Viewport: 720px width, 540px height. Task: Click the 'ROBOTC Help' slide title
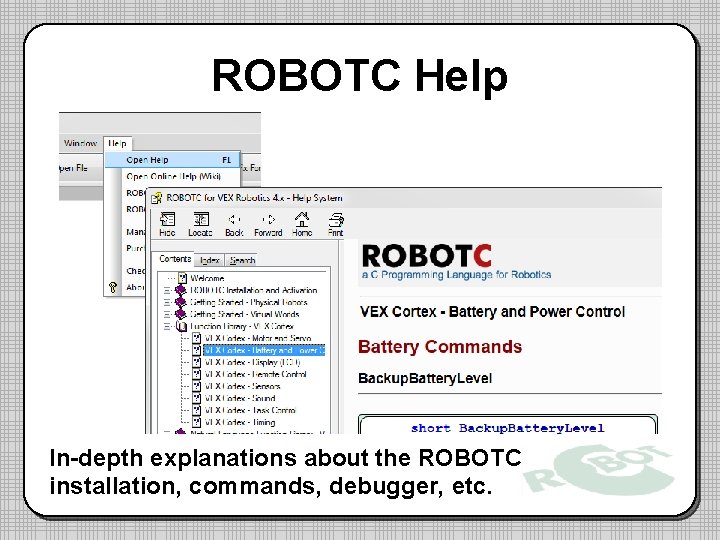(x=360, y=76)
